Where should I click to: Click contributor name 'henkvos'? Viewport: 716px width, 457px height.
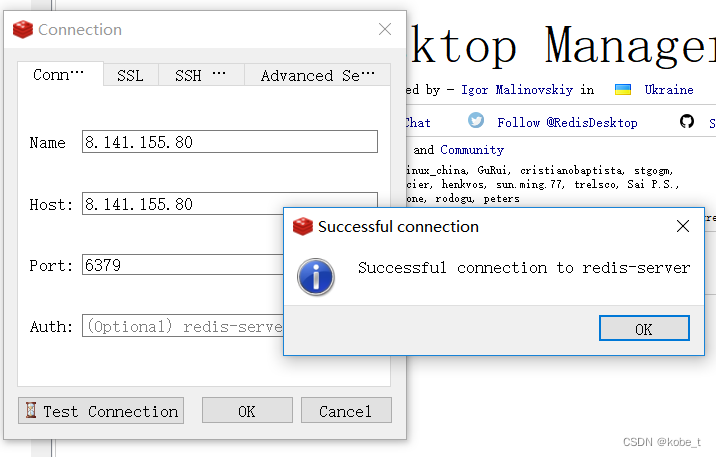463,184
